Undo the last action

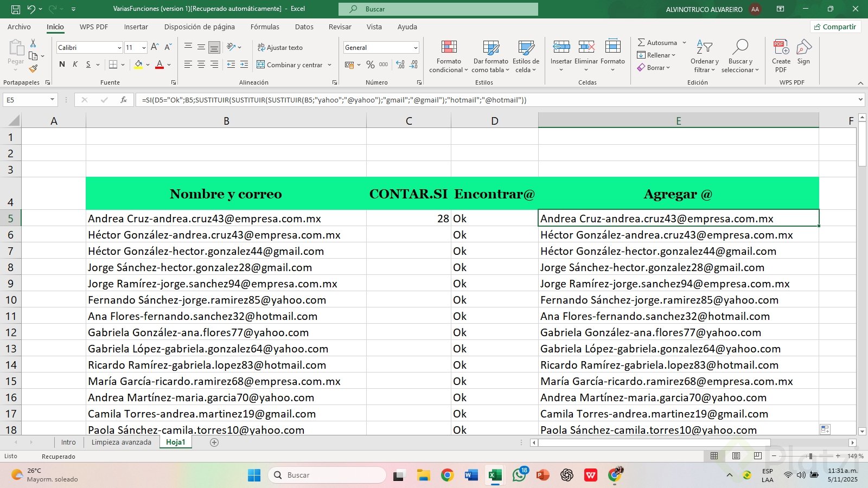click(31, 9)
